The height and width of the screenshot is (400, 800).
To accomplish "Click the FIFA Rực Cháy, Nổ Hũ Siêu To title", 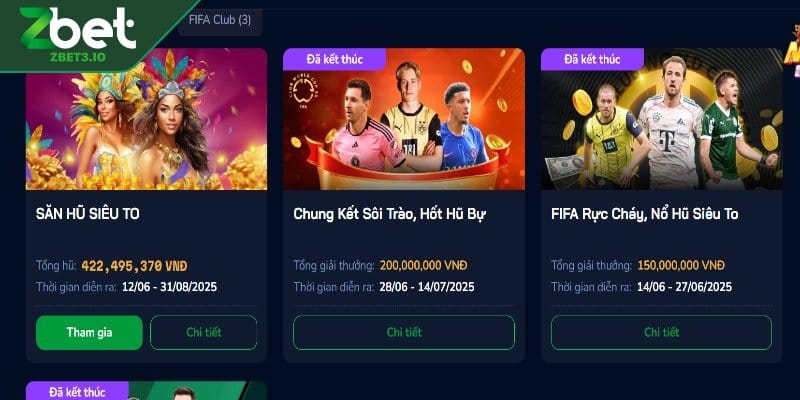I will [644, 214].
